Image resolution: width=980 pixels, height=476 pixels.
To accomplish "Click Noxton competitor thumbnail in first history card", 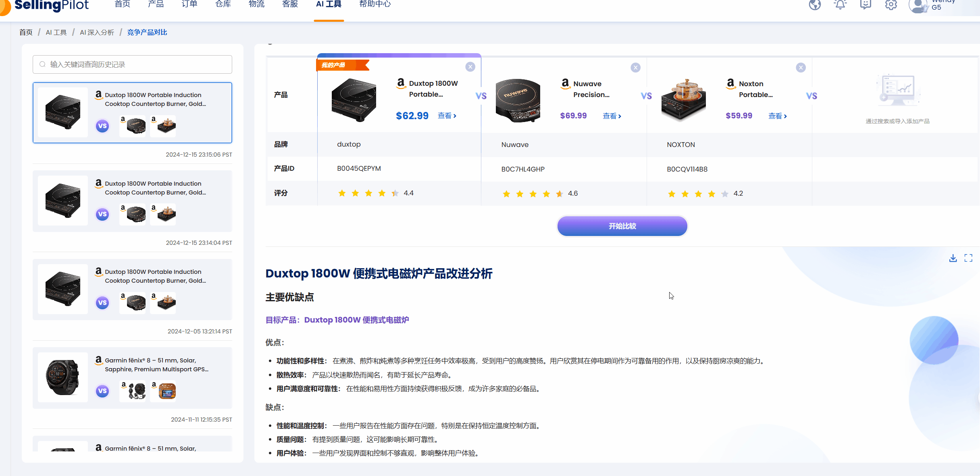I will point(163,126).
